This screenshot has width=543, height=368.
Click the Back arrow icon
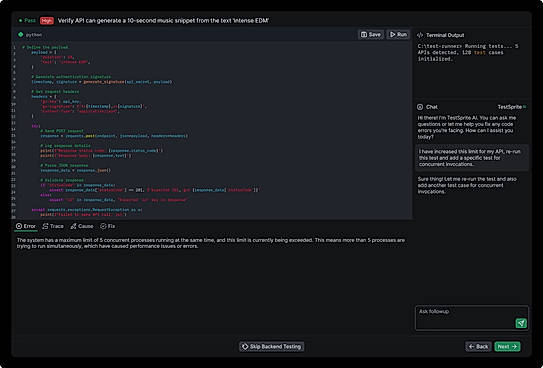(471, 347)
